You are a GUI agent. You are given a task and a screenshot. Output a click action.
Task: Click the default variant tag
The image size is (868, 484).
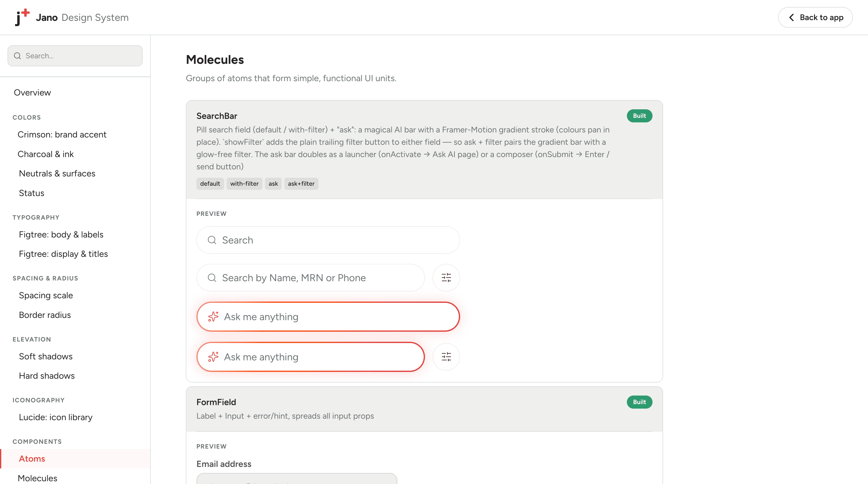tap(210, 183)
